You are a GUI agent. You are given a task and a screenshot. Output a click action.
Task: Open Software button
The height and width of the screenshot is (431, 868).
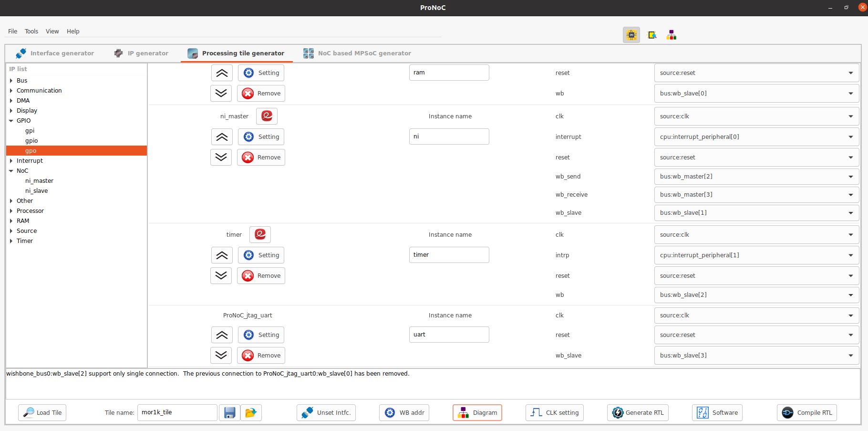pyautogui.click(x=717, y=412)
